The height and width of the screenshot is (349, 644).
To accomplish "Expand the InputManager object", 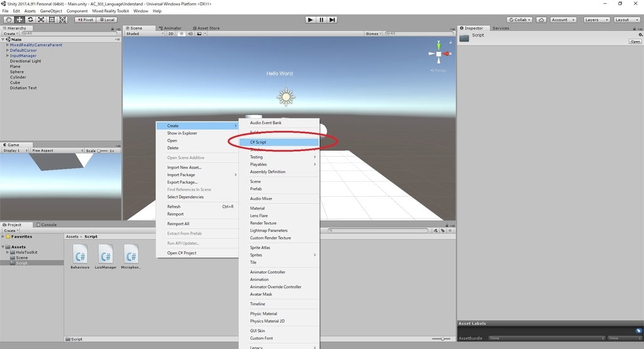I will point(8,55).
